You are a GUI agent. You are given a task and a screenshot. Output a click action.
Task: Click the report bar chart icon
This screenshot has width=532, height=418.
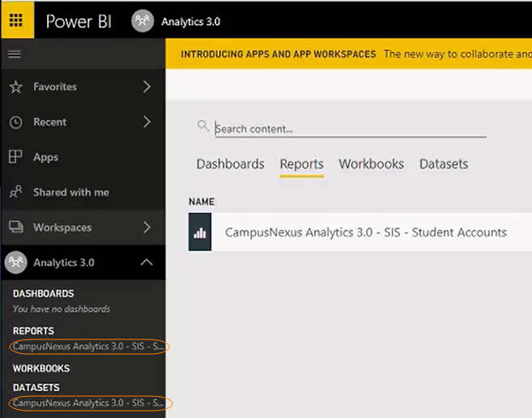200,232
